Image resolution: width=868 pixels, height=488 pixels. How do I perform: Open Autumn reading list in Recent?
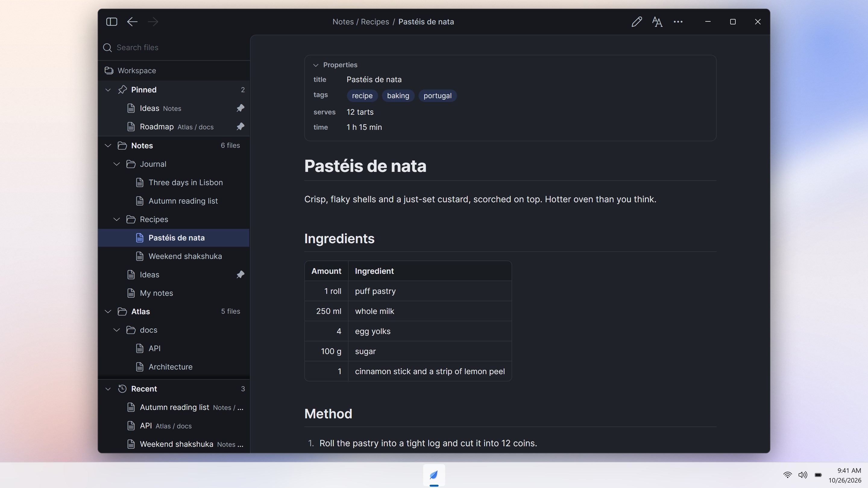174,407
